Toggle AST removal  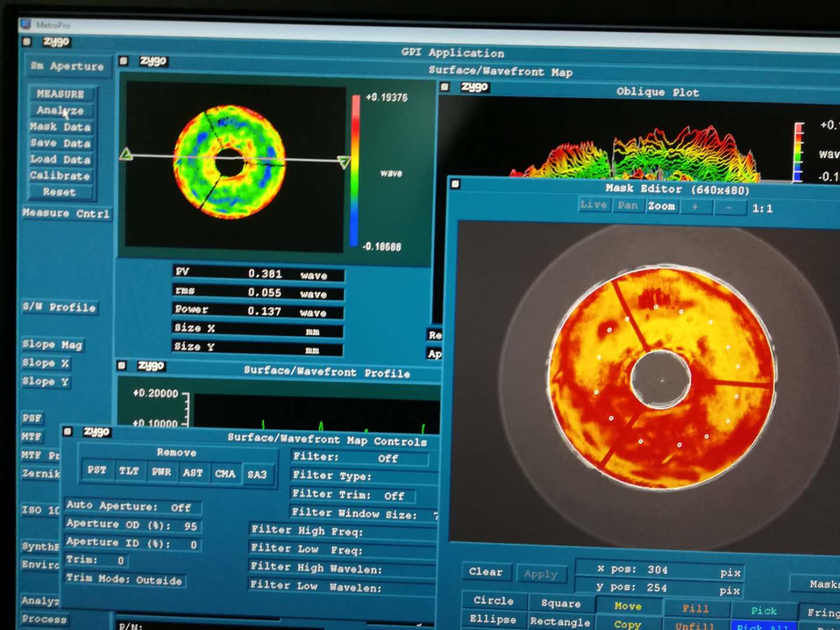pos(192,473)
